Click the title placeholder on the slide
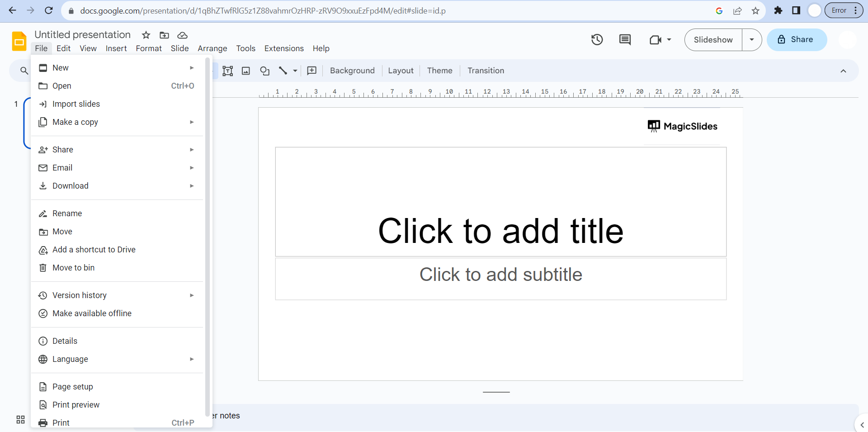The height and width of the screenshot is (432, 868). pos(501,202)
